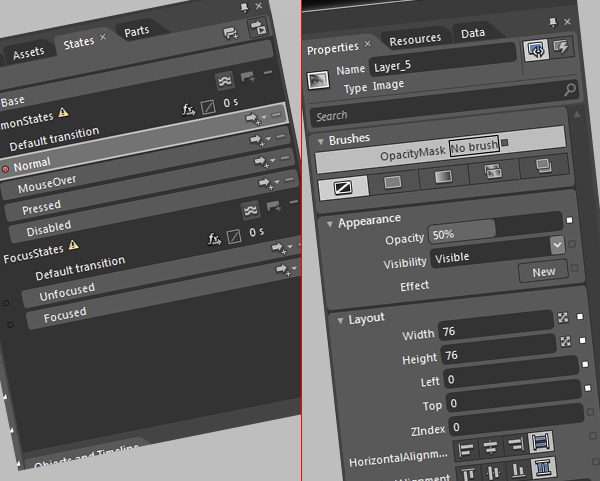Toggle recording dot beside Normal state
Image resolution: width=600 pixels, height=481 pixels.
[x=5, y=169]
